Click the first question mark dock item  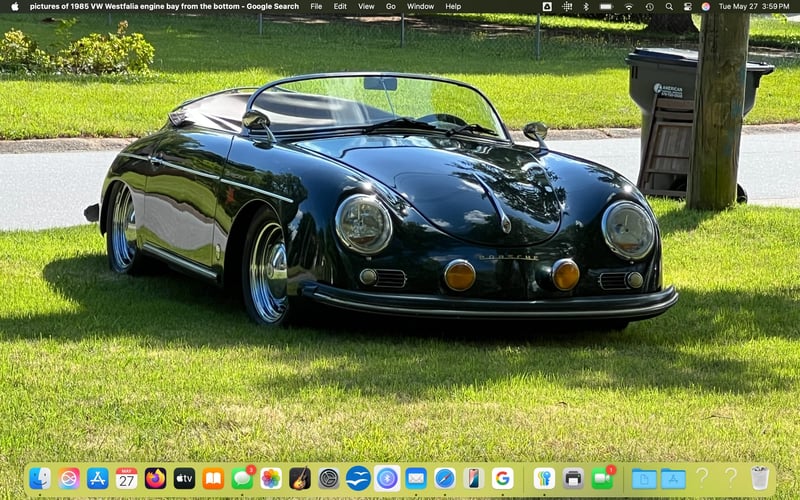coord(702,477)
